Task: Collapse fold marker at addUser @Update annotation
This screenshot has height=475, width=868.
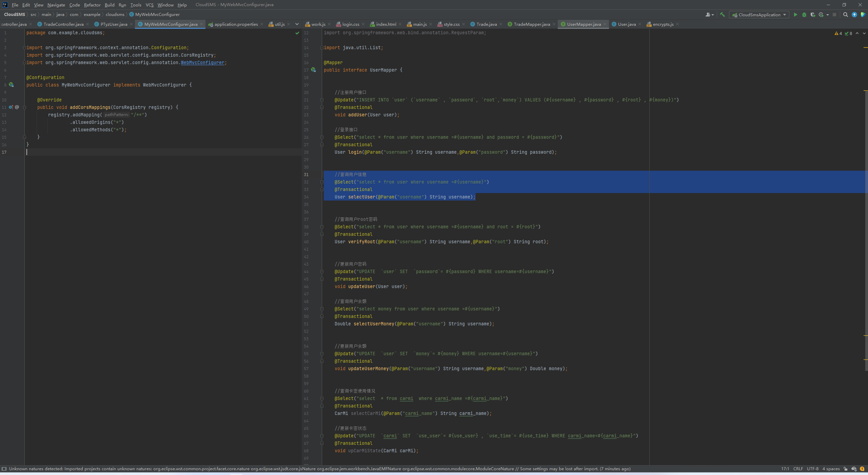Action: coord(322,100)
